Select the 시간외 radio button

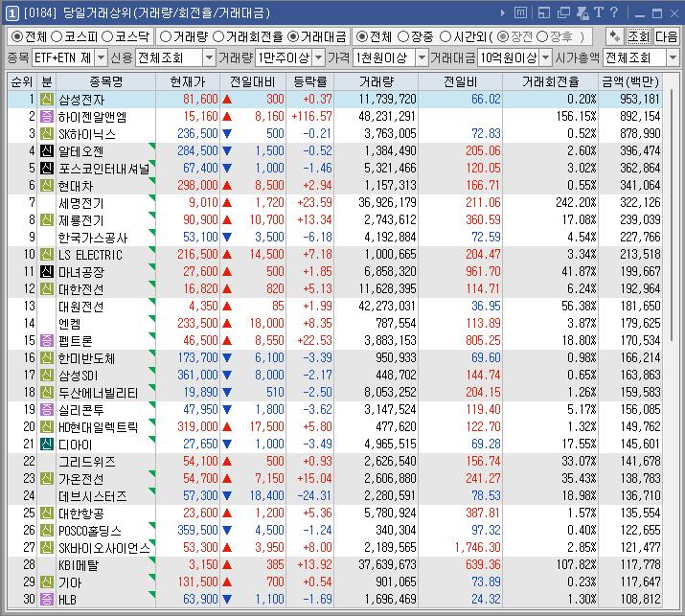(445, 36)
